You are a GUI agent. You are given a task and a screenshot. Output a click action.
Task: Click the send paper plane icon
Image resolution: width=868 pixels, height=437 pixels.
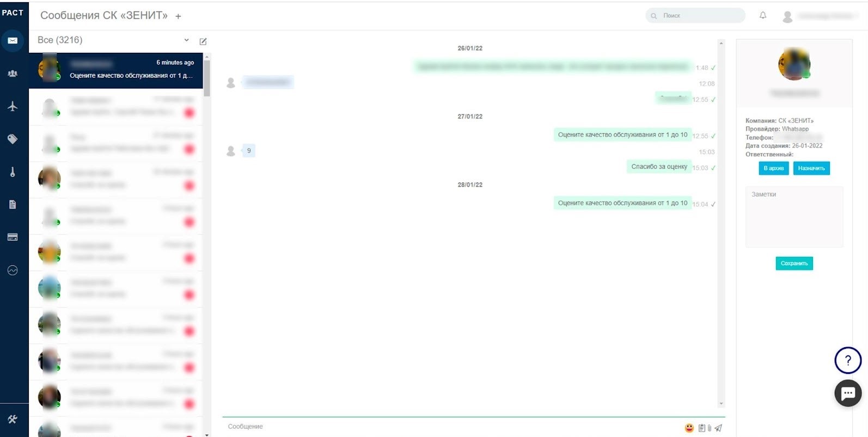719,428
